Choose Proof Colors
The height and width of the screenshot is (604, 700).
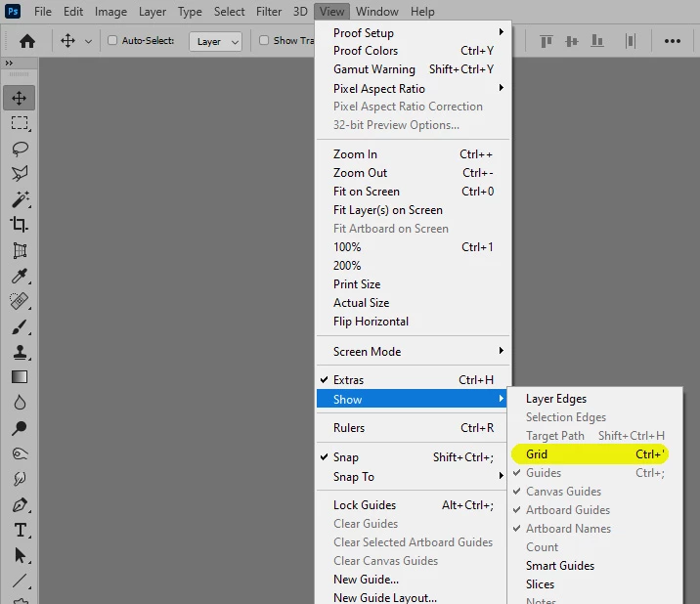[x=414, y=51]
